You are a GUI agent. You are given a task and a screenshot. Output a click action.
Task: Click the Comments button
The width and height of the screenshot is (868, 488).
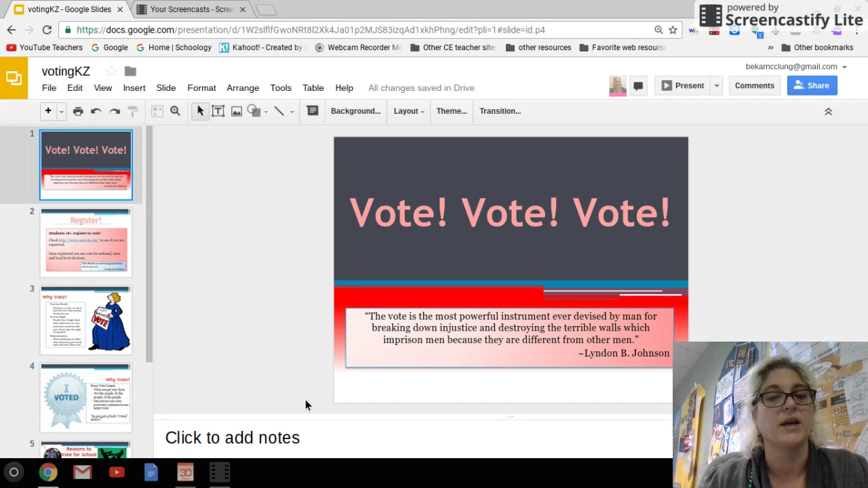point(754,85)
